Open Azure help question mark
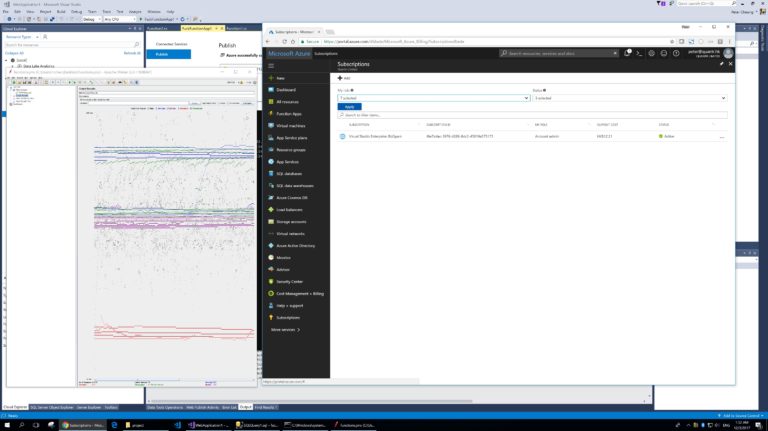The height and width of the screenshot is (431, 768). pyautogui.click(x=676, y=53)
